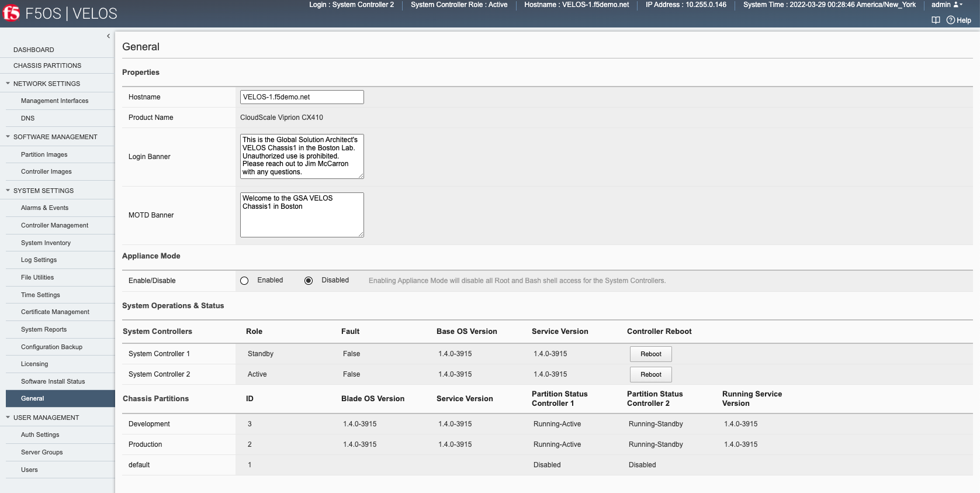Select the General menu item
This screenshot has width=980, height=493.
pyautogui.click(x=60, y=398)
